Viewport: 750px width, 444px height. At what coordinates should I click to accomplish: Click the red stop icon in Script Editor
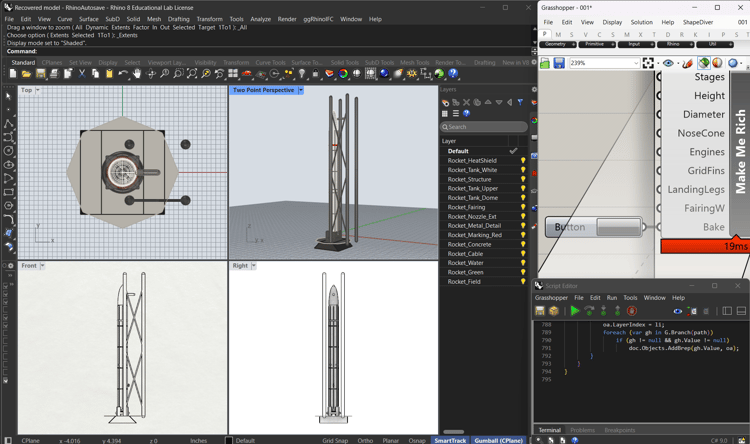coord(632,311)
